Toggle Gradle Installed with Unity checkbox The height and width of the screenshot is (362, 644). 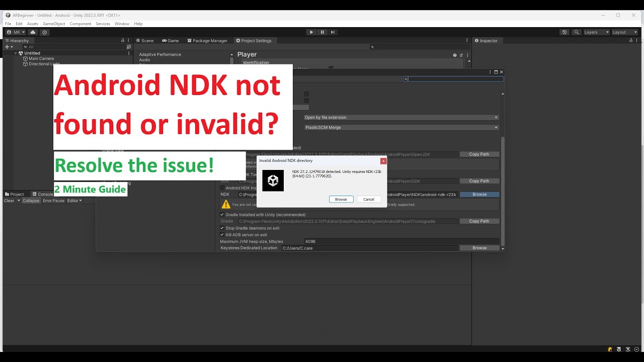tap(222, 215)
